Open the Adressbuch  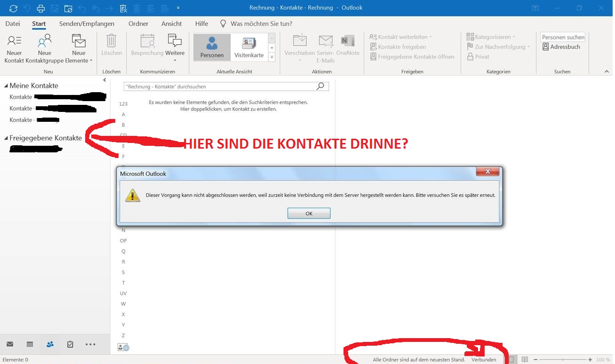(x=561, y=47)
